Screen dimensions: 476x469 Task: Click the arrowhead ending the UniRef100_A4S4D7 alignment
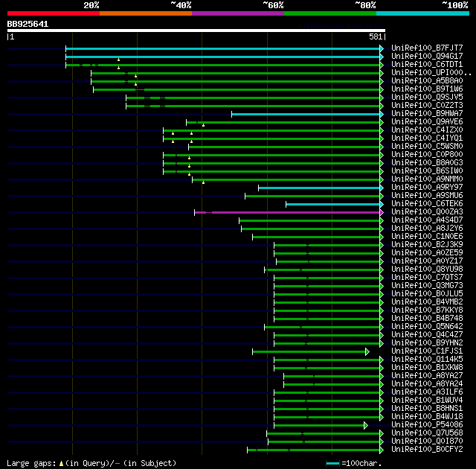pyautogui.click(x=382, y=221)
